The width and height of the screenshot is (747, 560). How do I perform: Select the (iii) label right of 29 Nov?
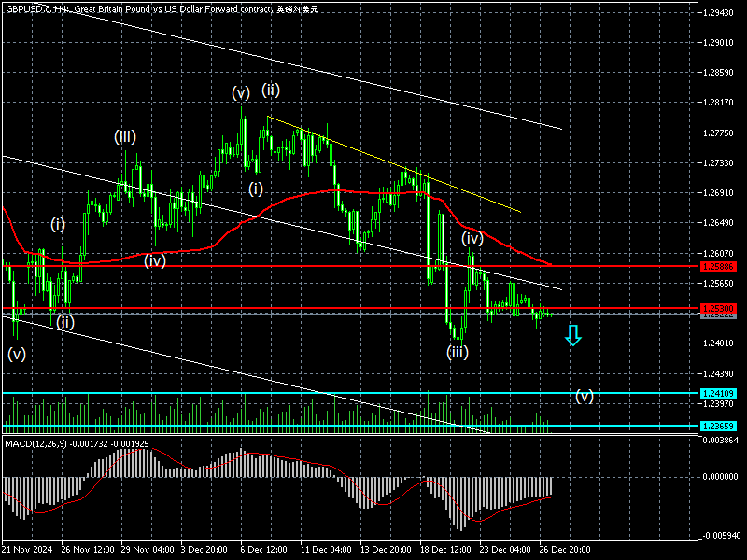click(125, 137)
